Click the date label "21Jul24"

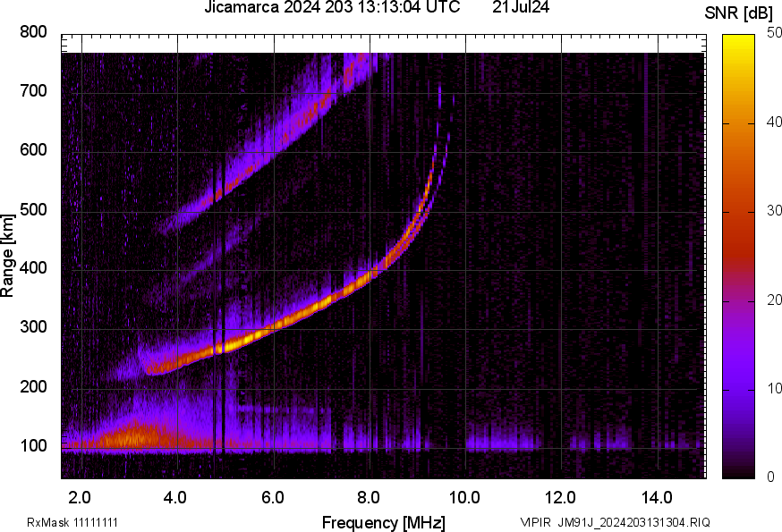pos(521,7)
